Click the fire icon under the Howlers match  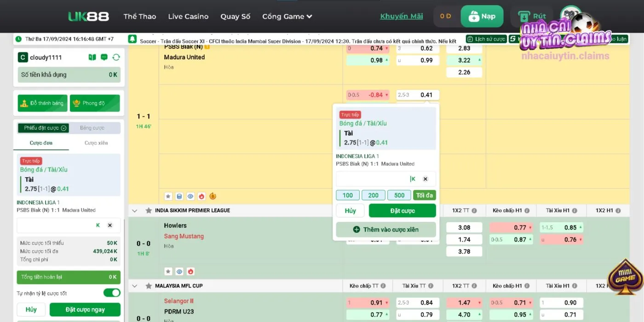pos(190,271)
